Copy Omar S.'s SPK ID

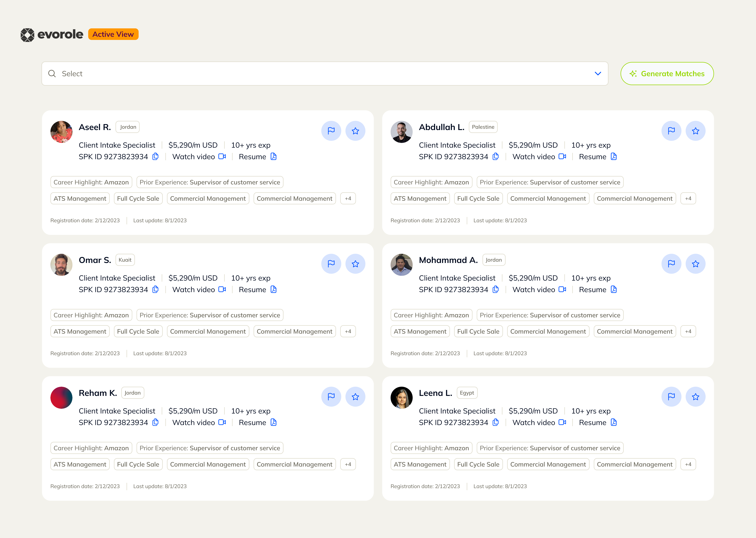[155, 289]
